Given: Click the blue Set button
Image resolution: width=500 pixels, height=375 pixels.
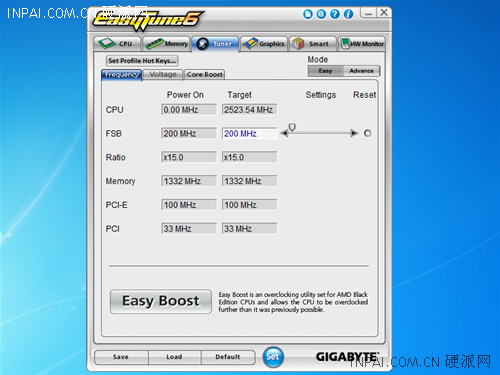Looking at the screenshot, I should tap(273, 357).
